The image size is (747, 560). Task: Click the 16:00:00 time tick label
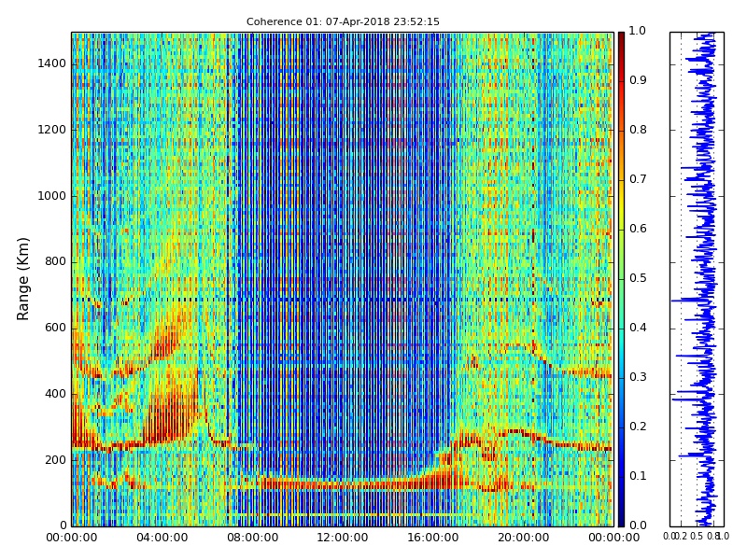(433, 538)
